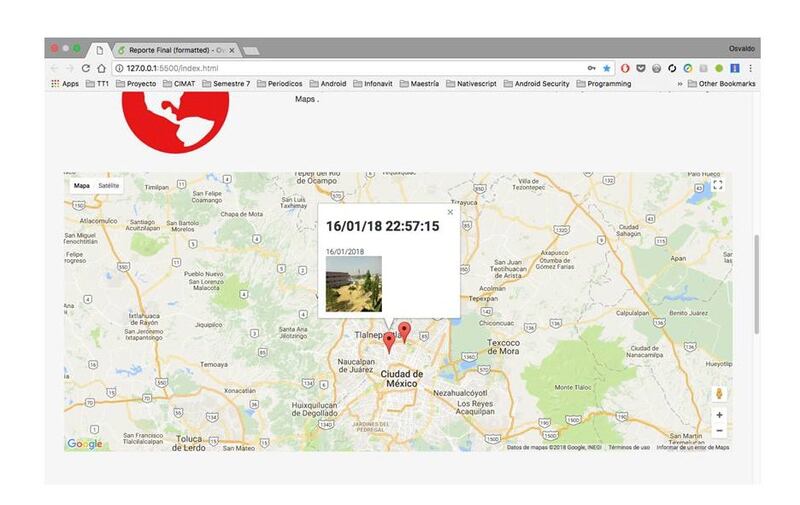The image size is (800, 505).
Task: Open the CIMAT bookmarks folder
Action: click(179, 84)
